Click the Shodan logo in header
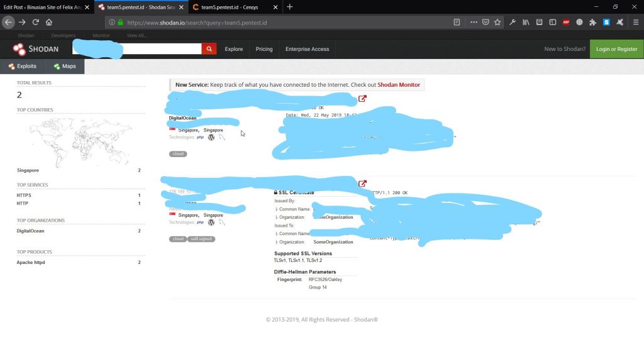Viewport: 644px width, 345px height. click(x=36, y=49)
